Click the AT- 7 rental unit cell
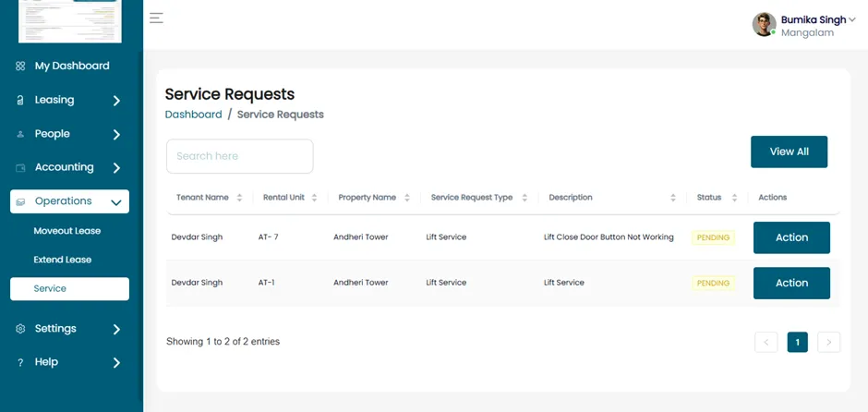Screen dimensions: 868x412 point(268,237)
